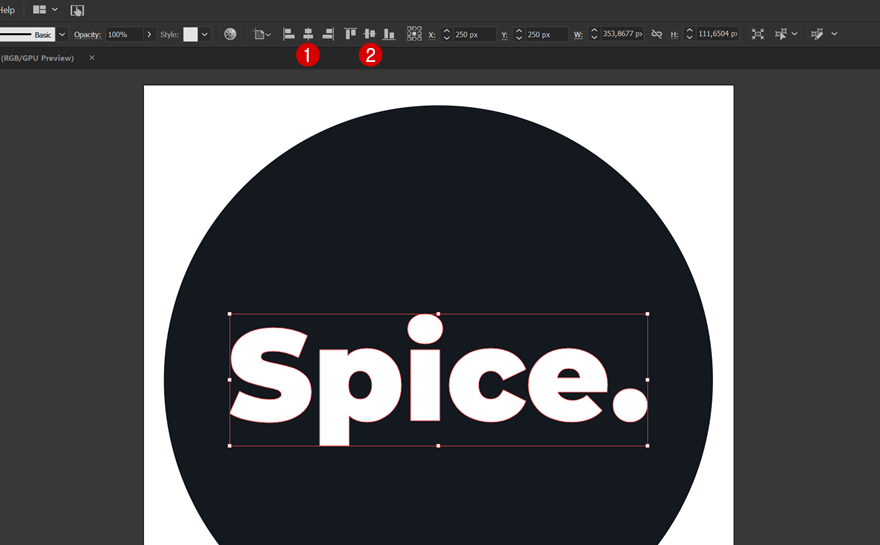Click the bottom-right bounding box handle
880x545 pixels.
coord(648,446)
